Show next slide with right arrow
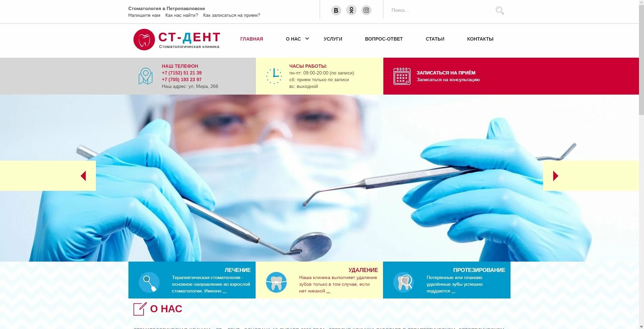Screen dimensions: 644x329 555,176
